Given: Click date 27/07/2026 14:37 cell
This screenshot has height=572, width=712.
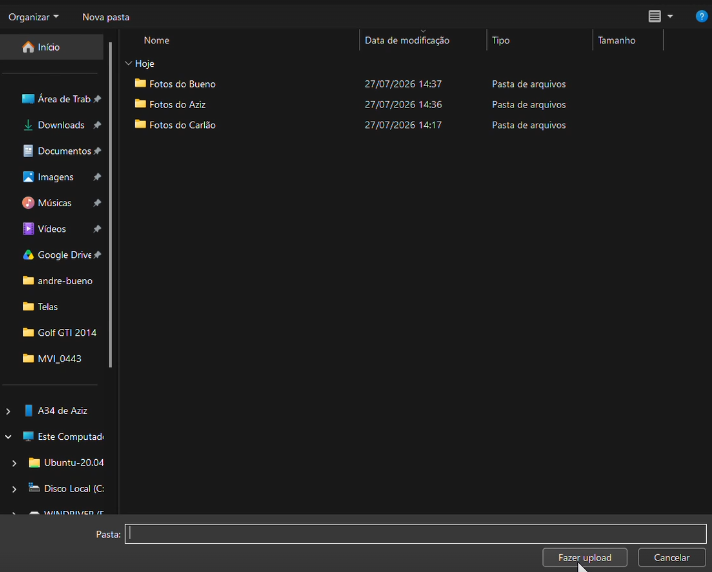Looking at the screenshot, I should (x=403, y=84).
